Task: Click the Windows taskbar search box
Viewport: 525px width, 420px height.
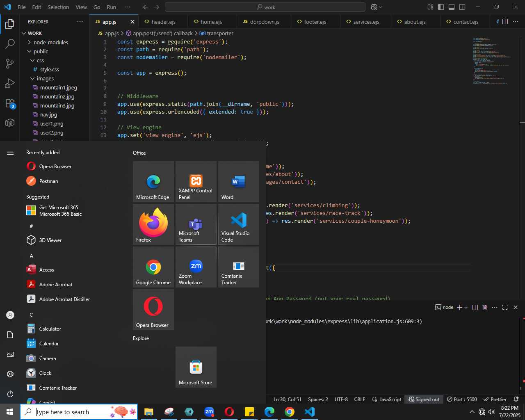Action: pos(79,412)
